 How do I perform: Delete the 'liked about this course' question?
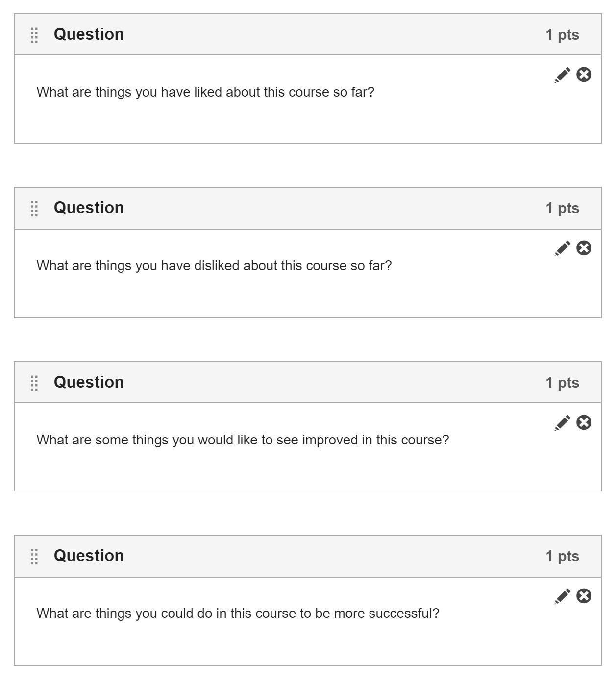click(x=584, y=74)
